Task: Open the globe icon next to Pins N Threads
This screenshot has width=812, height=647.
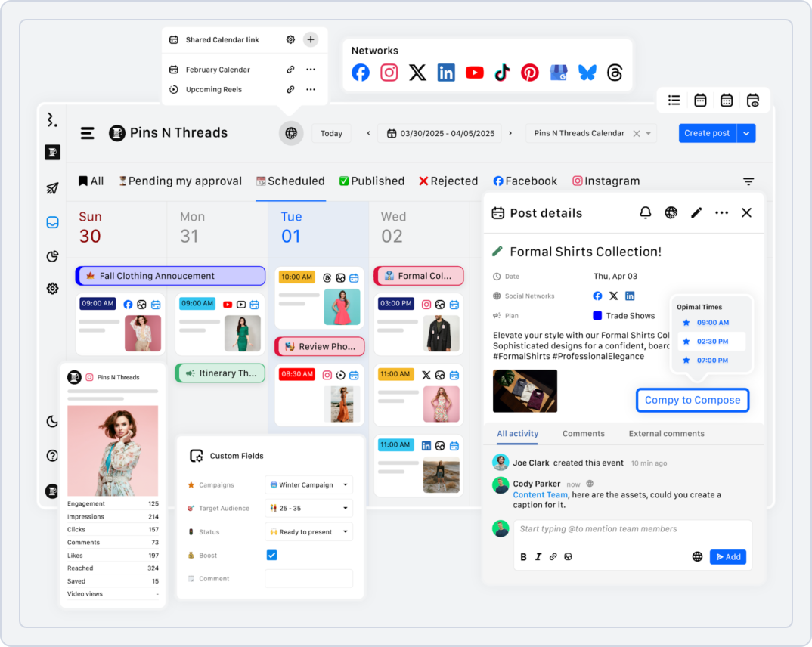Action: (x=291, y=133)
